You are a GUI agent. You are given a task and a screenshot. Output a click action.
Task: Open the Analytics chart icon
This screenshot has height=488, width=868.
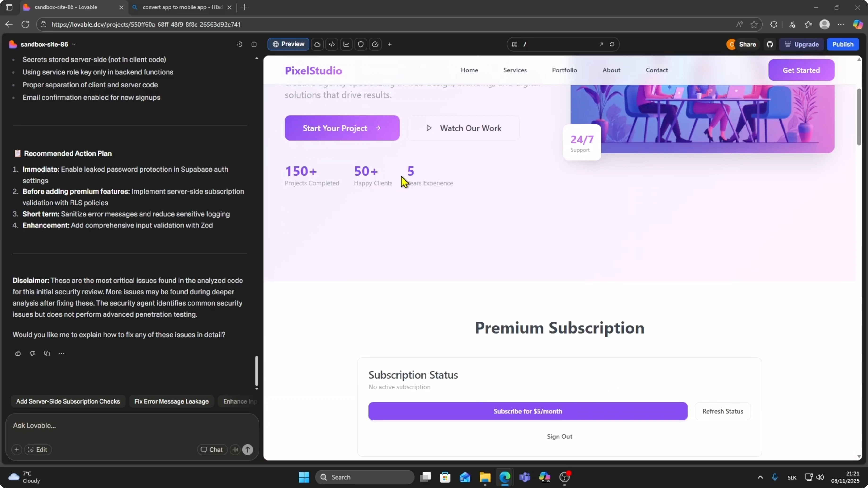click(346, 44)
